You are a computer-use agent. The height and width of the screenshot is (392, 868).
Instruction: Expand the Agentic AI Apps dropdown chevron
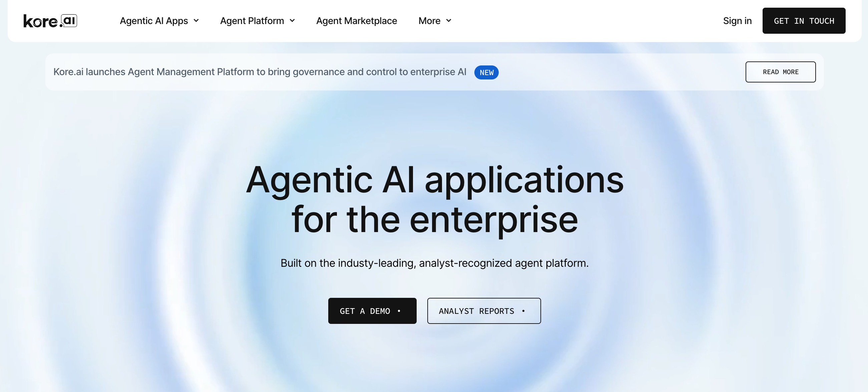pos(196,21)
